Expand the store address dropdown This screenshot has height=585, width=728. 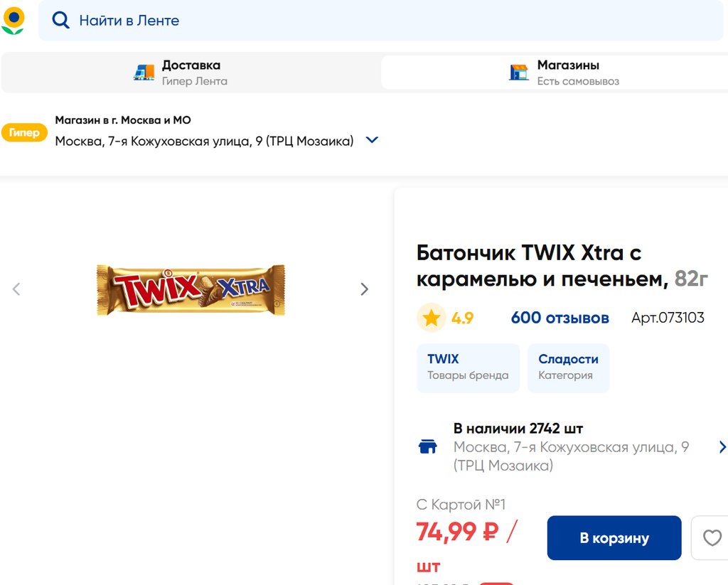372,140
